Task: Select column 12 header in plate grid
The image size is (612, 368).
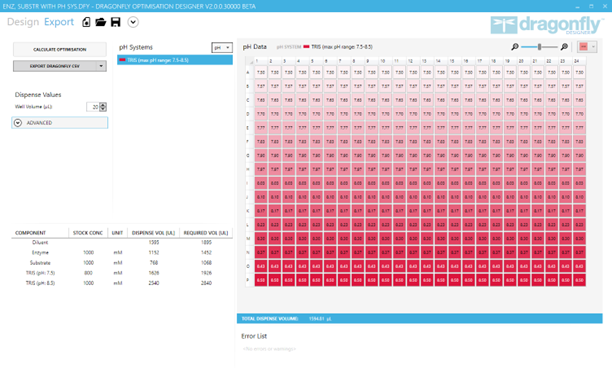Action: click(413, 61)
